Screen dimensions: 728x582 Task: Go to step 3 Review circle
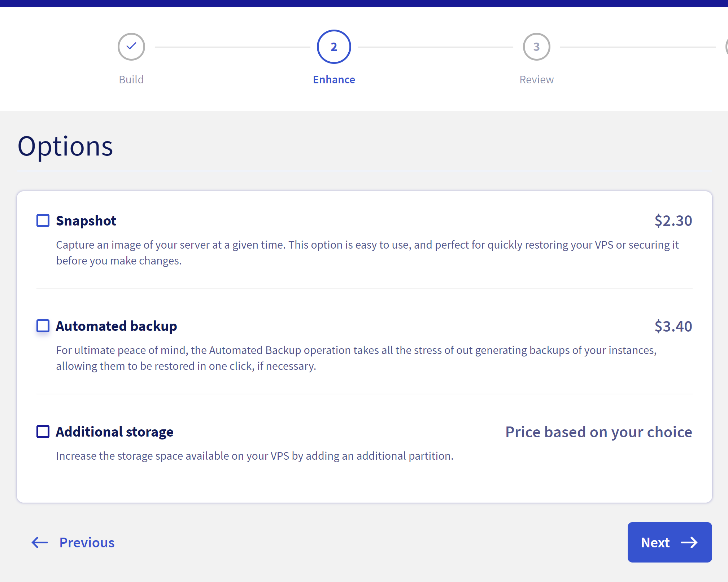tap(537, 47)
